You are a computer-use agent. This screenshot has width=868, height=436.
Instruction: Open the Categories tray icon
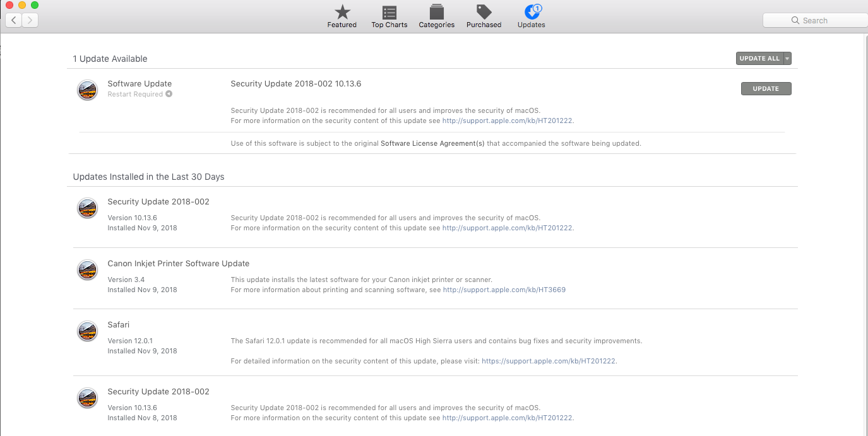coord(436,11)
